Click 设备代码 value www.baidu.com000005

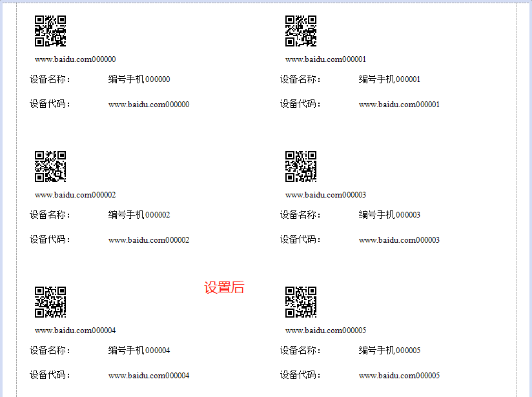coord(400,376)
